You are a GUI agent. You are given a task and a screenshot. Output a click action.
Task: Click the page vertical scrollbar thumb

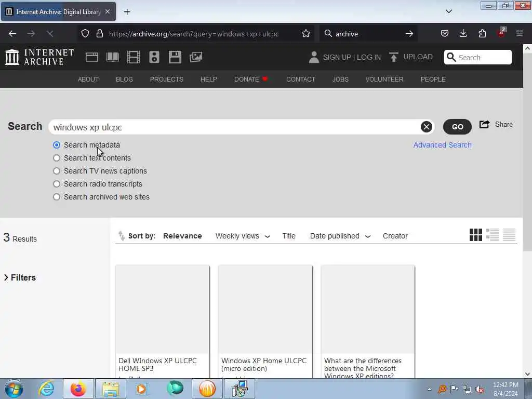click(x=527, y=153)
